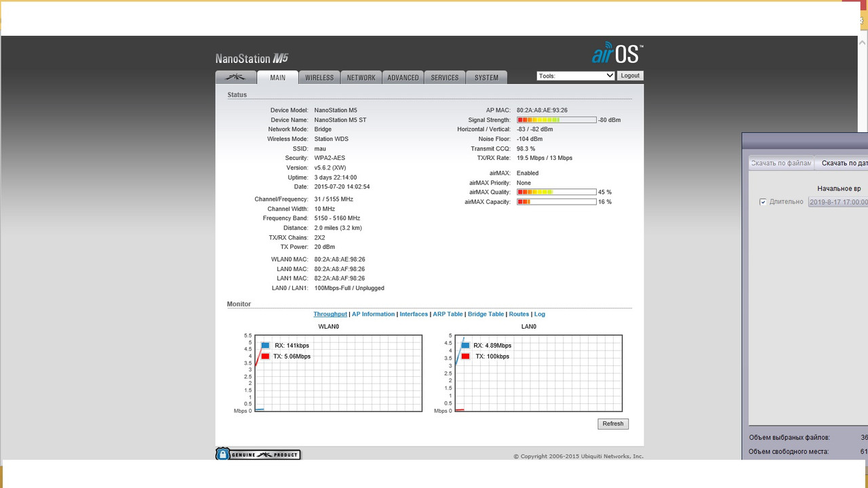Viewport: 868px width, 488px height.
Task: Click the TX Power value 20 dBm
Action: click(324, 247)
